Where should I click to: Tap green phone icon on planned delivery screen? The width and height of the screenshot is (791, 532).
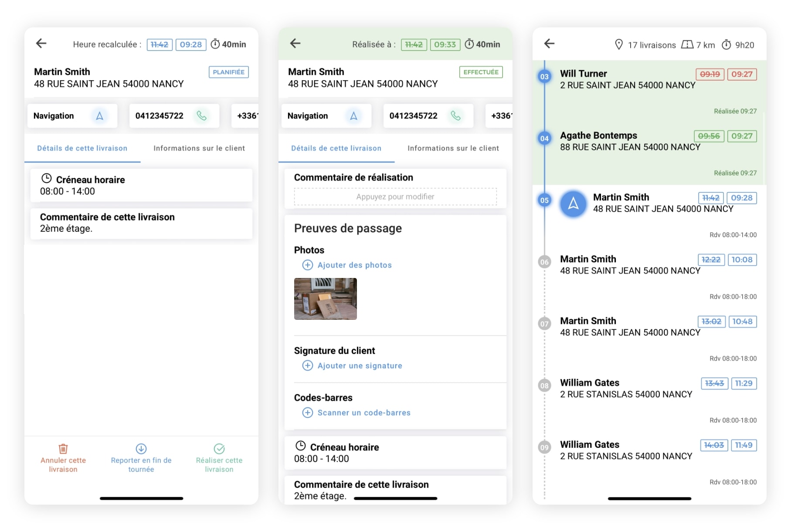pyautogui.click(x=201, y=116)
